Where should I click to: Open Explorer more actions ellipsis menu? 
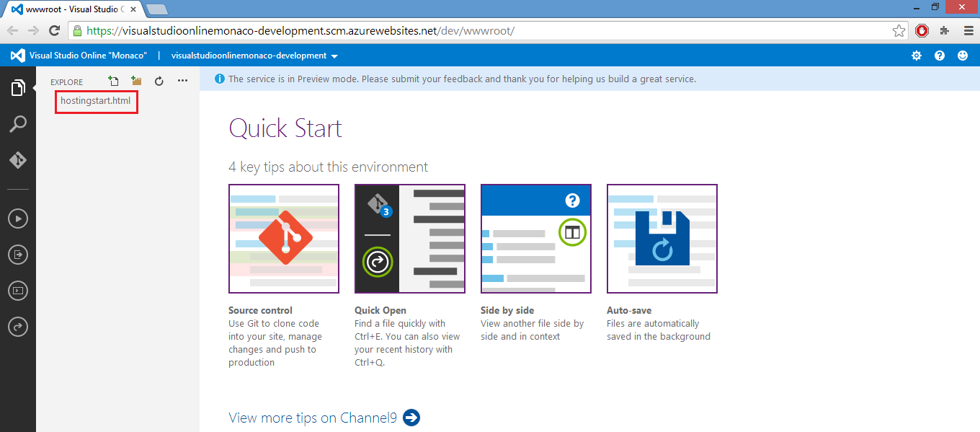click(x=182, y=81)
